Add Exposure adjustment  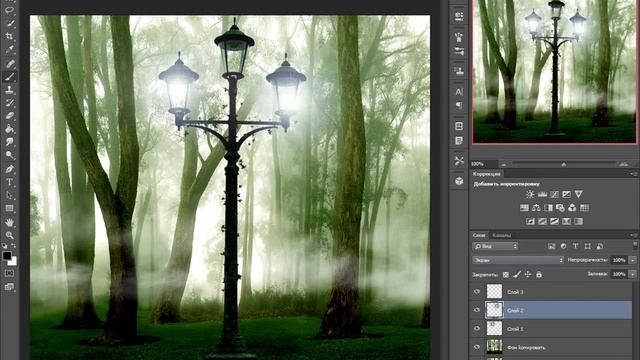[x=567, y=194]
